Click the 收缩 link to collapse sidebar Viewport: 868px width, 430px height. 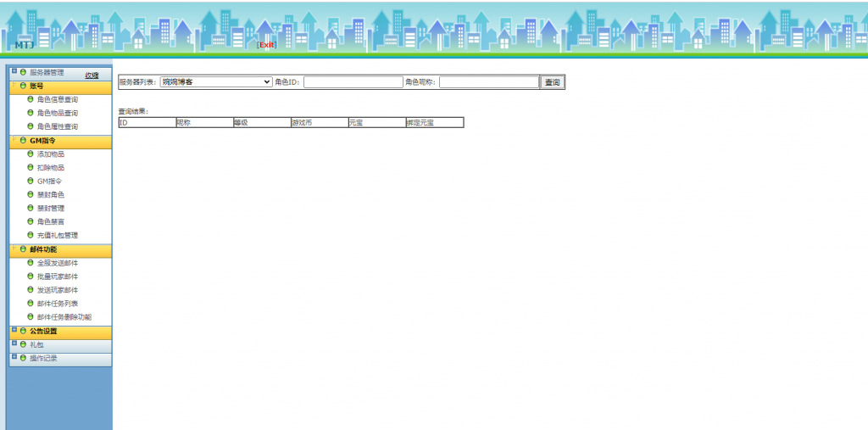click(92, 75)
